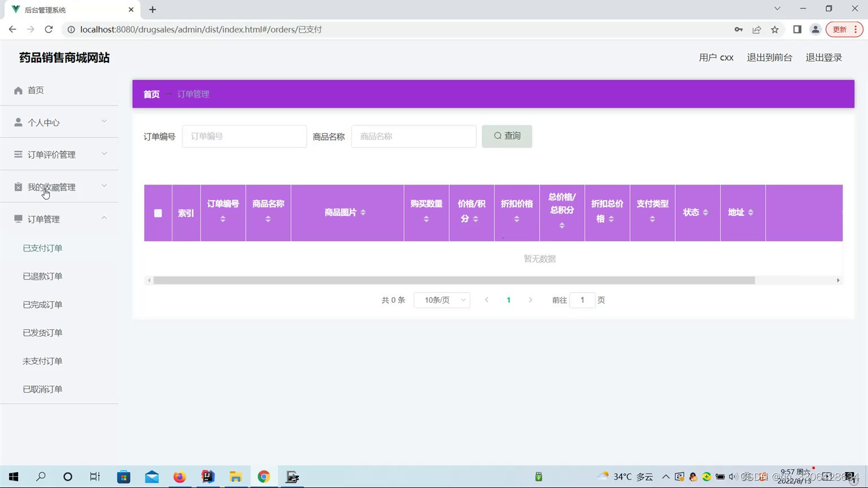The image size is (868, 488).
Task: Sort by 商品图片 column arrows
Action: [x=363, y=212]
